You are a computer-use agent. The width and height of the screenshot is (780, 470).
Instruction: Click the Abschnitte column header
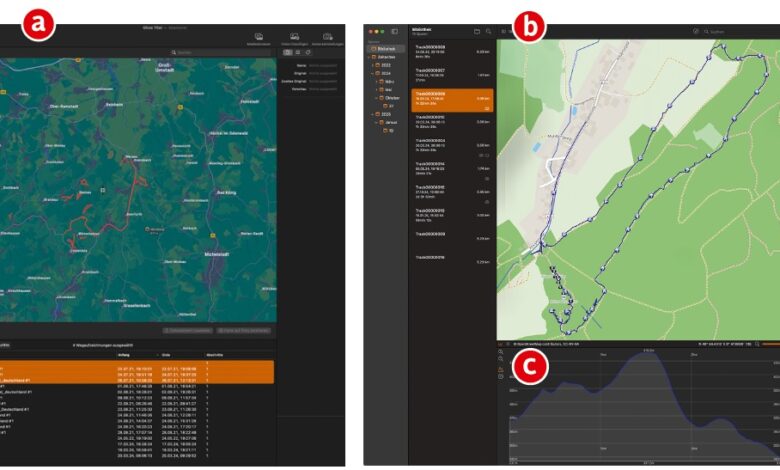coord(214,355)
